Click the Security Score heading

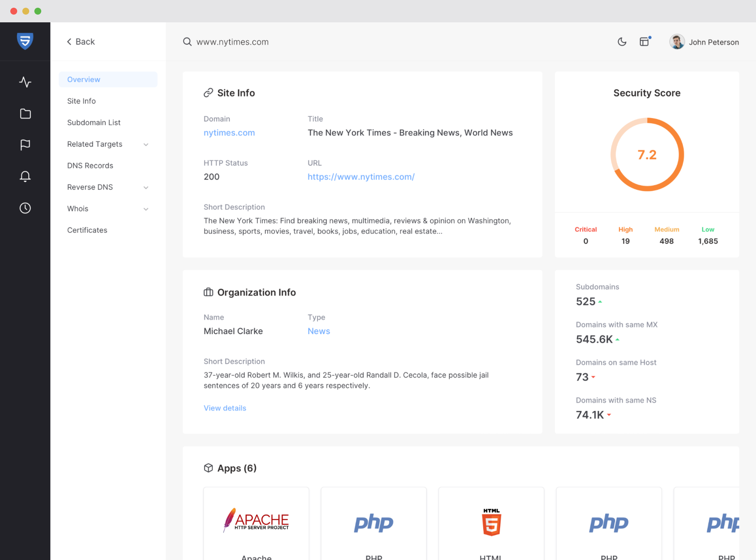coord(647,93)
